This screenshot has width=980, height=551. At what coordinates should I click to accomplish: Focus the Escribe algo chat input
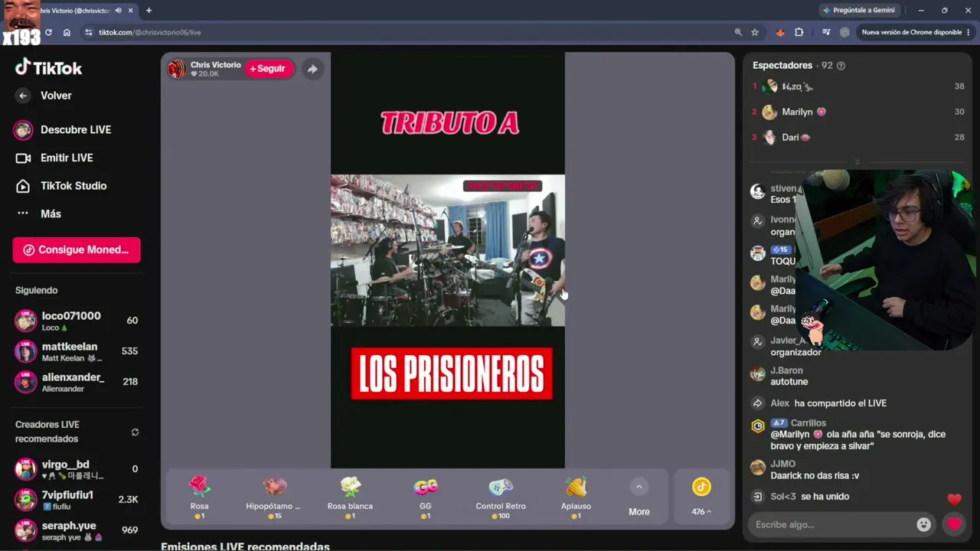click(833, 525)
